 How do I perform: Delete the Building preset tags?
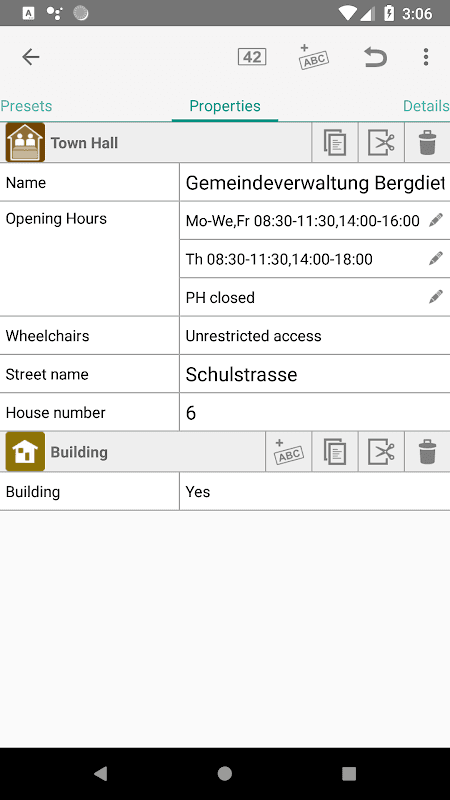(427, 452)
